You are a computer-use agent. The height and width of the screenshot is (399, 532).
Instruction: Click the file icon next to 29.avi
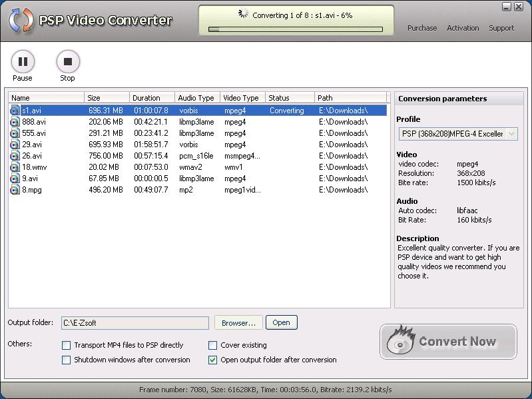pyautogui.click(x=15, y=145)
